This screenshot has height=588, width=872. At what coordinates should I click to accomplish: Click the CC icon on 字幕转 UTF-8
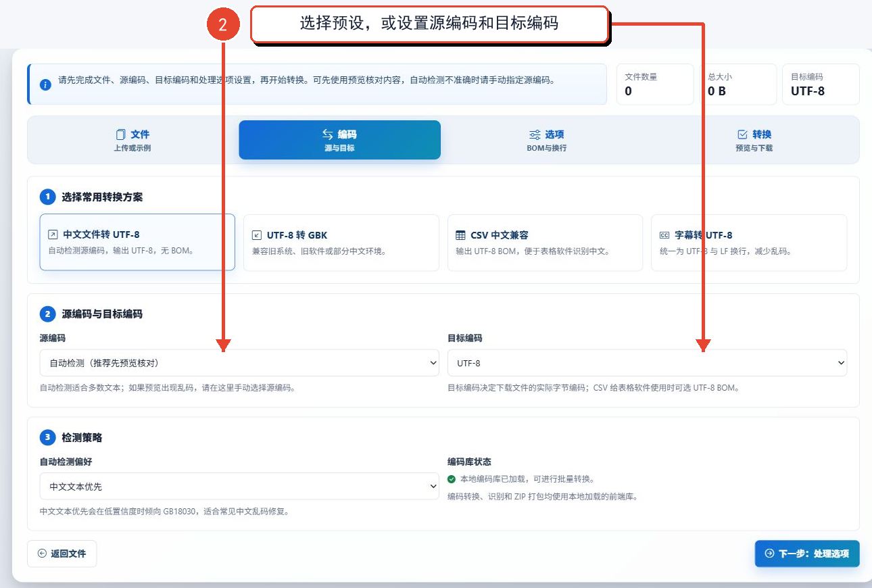[x=664, y=235]
